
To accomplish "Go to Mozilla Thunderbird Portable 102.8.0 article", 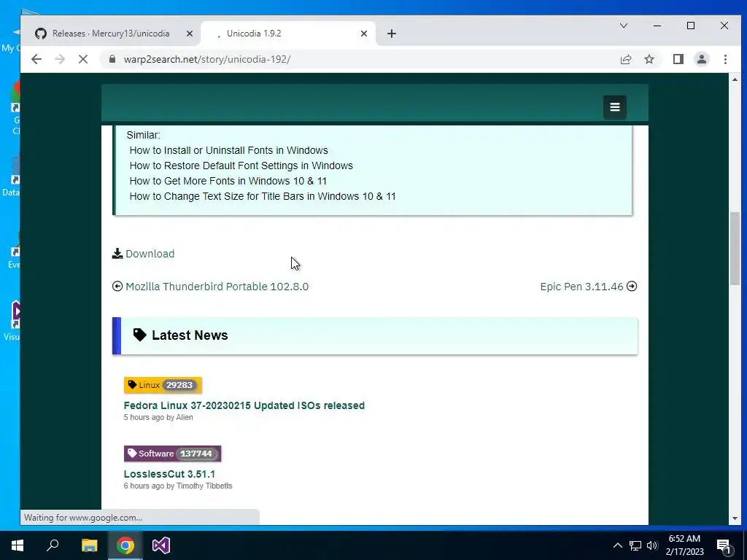I will point(217,287).
